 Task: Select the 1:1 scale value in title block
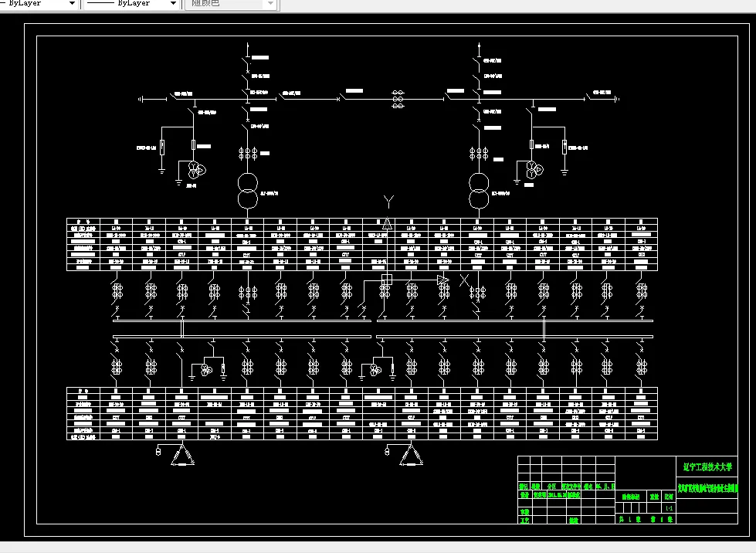coord(670,508)
